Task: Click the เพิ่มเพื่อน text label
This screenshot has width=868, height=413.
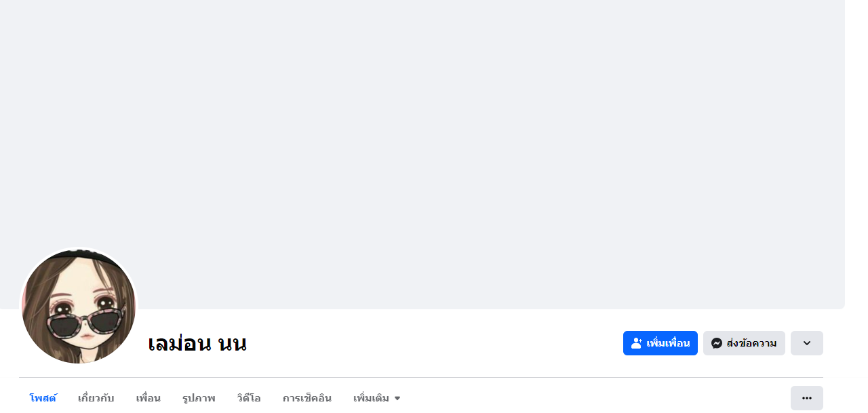Action: 668,343
